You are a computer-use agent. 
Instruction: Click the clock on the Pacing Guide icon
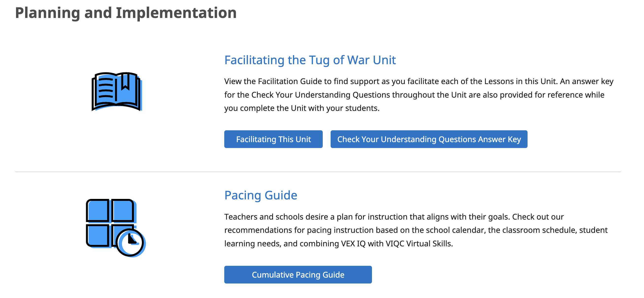coord(130,242)
